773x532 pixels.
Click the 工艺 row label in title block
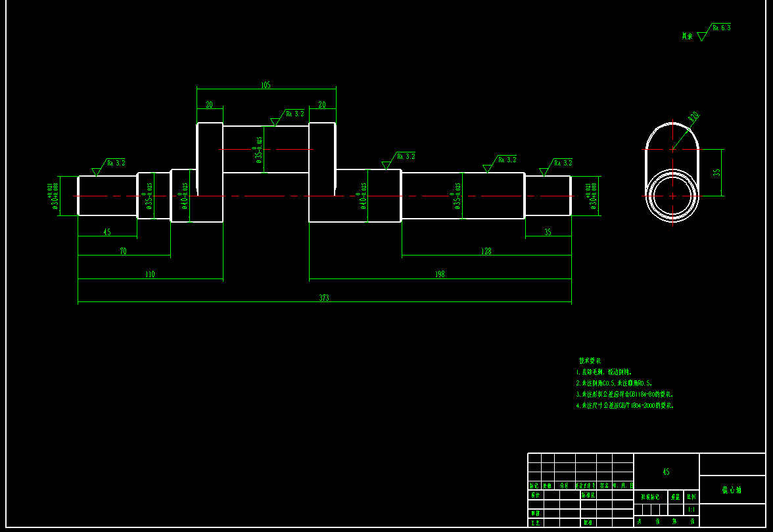pos(535,523)
